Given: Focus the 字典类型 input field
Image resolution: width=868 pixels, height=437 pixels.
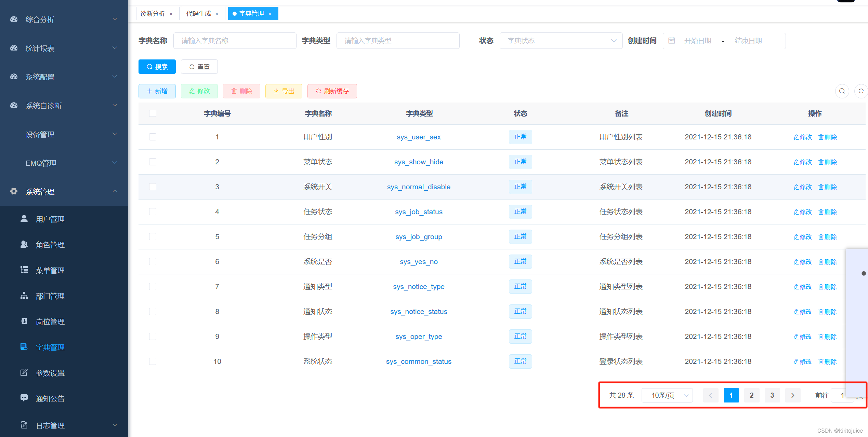Looking at the screenshot, I should point(398,41).
